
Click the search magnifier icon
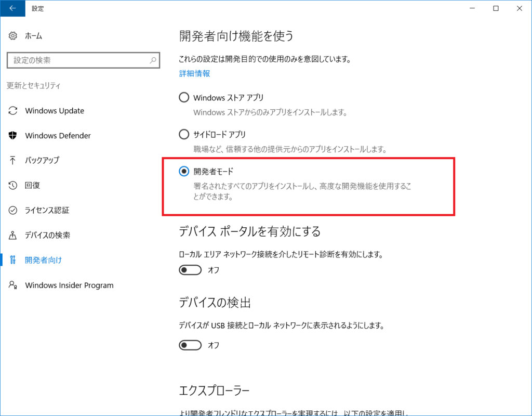[x=153, y=60]
